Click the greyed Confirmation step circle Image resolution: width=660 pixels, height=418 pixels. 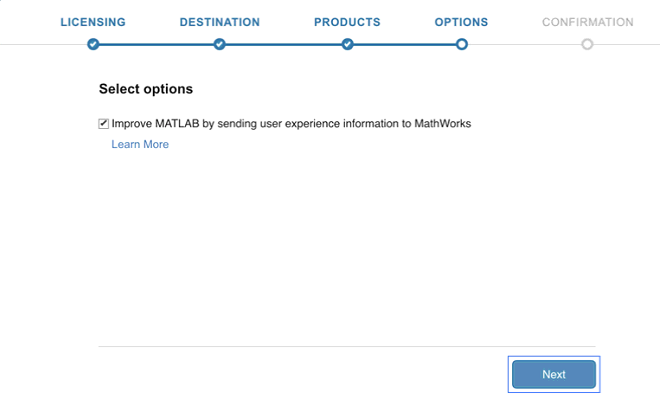pyautogui.click(x=587, y=44)
